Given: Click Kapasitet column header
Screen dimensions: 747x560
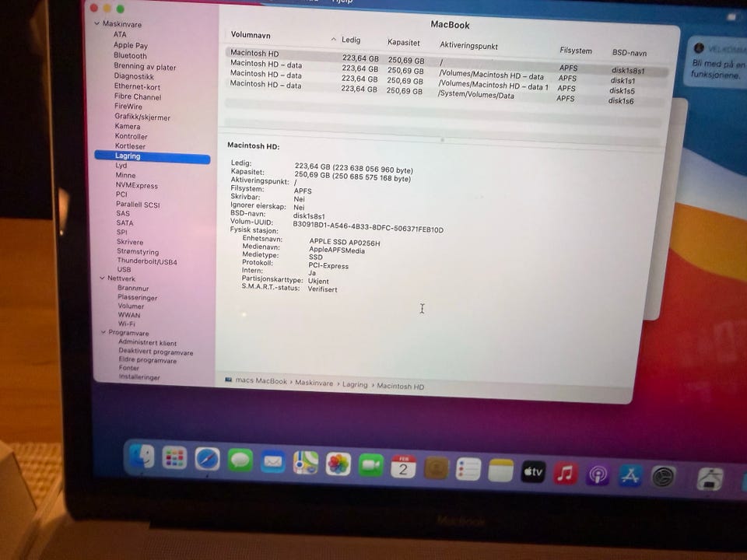Looking at the screenshot, I should pos(404,42).
